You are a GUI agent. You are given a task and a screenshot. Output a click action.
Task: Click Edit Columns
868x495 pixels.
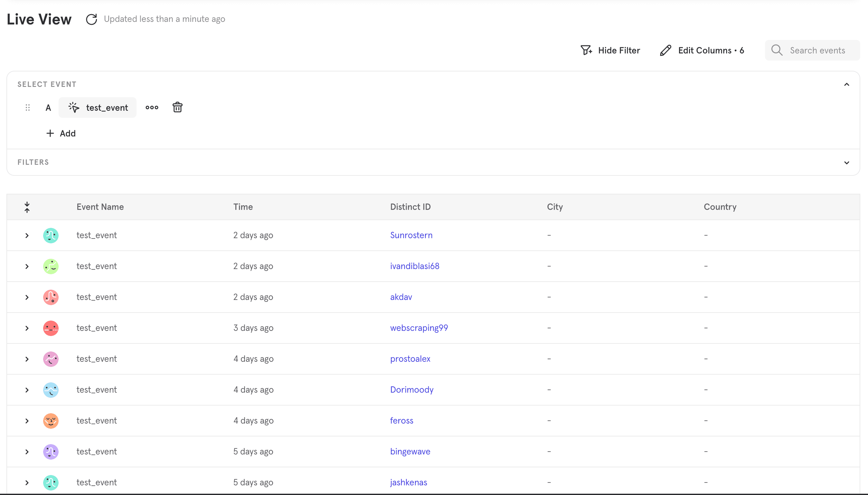click(x=702, y=50)
